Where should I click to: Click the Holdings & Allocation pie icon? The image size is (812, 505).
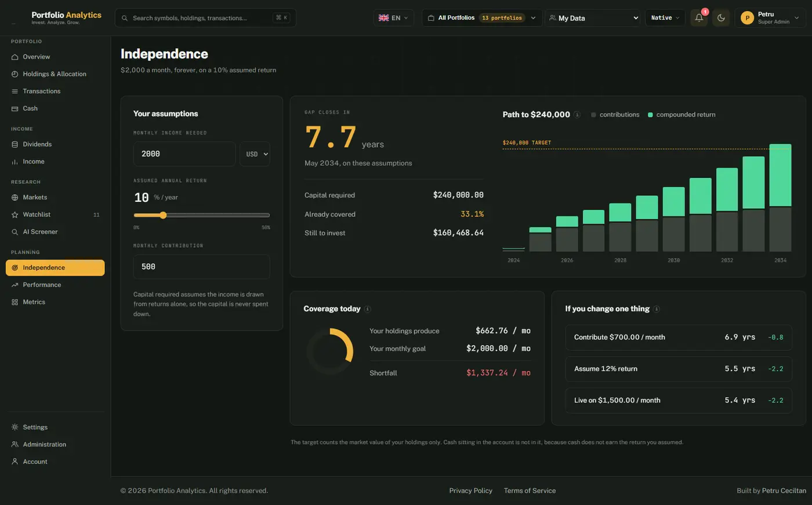click(15, 74)
